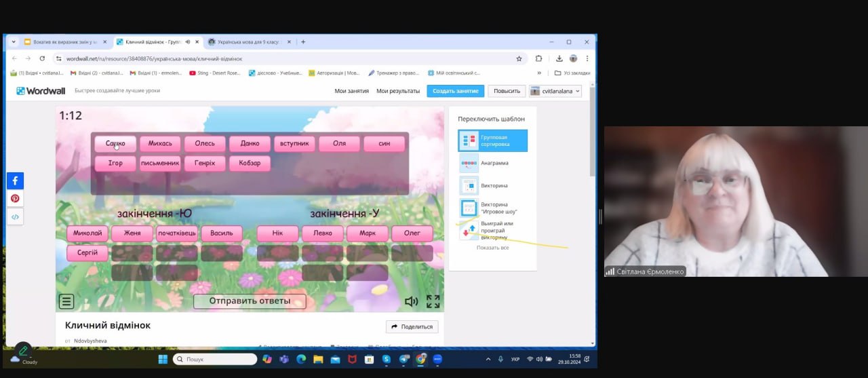Open tab search chevron in Chrome

[x=14, y=41]
